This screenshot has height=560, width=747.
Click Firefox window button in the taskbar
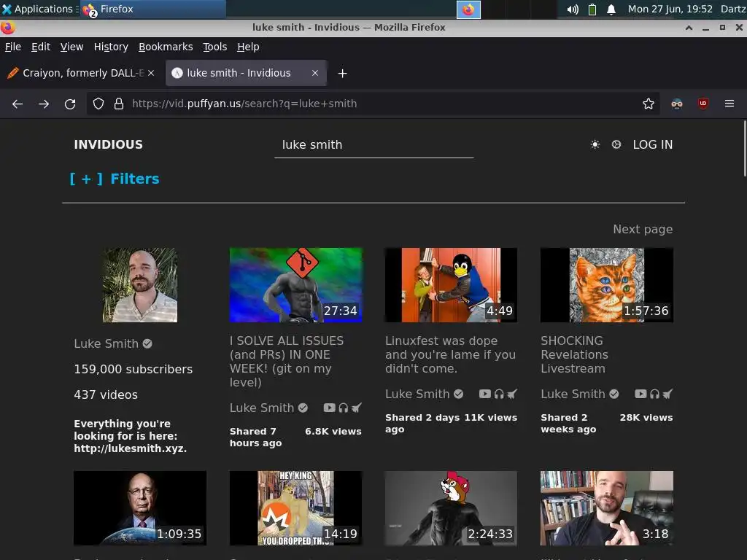pos(153,9)
